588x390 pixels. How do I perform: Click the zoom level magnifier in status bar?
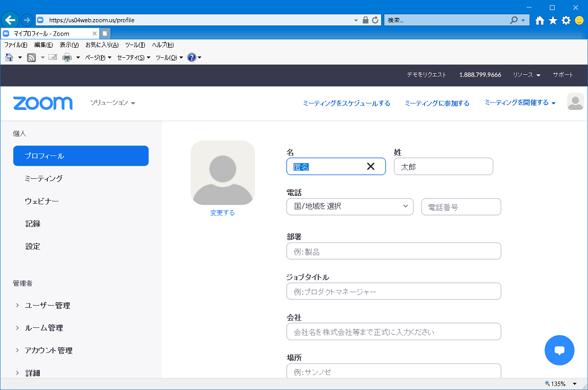pos(548,383)
